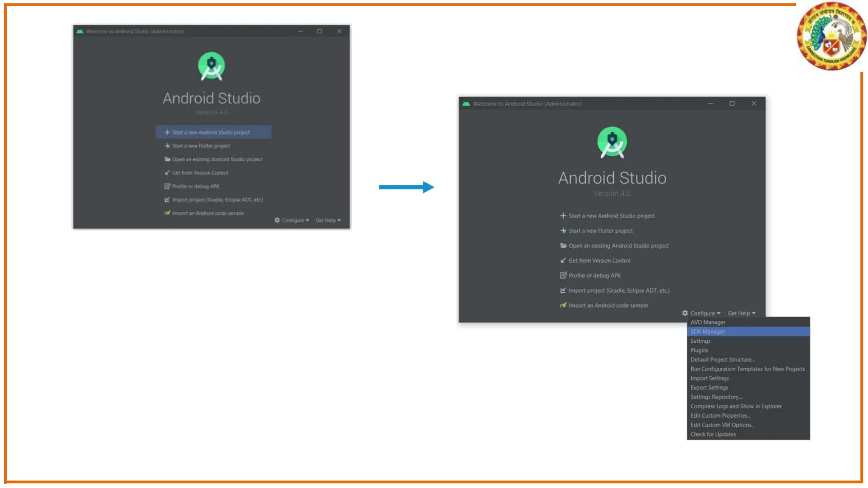Click Start a new Android Studio project in left window
868x488 pixels.
pos(211,133)
